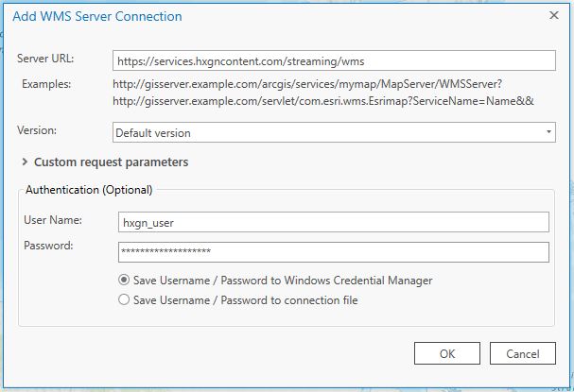The width and height of the screenshot is (574, 392).
Task: Click the dialog title Add WMS Server Connection
Action: click(x=97, y=16)
